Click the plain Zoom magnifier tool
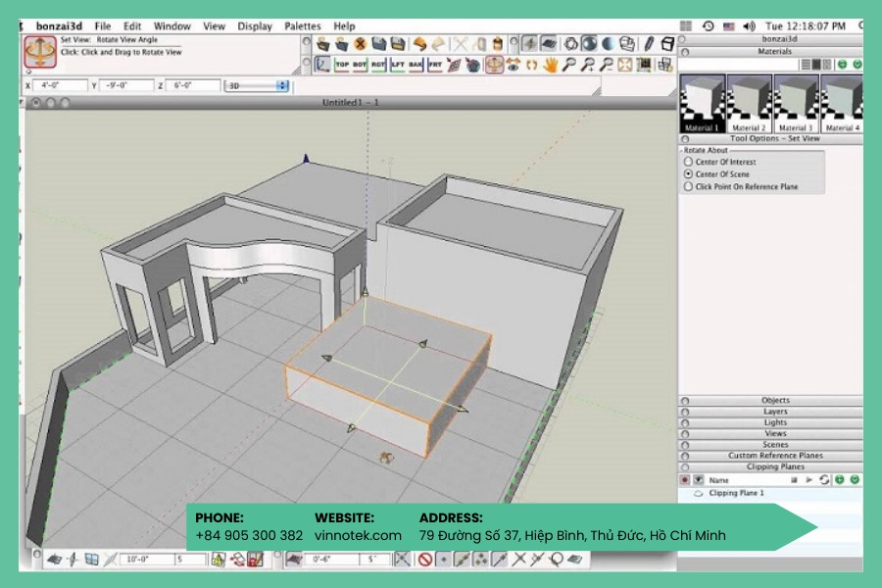Screen dimensions: 882x588 (x=568, y=66)
